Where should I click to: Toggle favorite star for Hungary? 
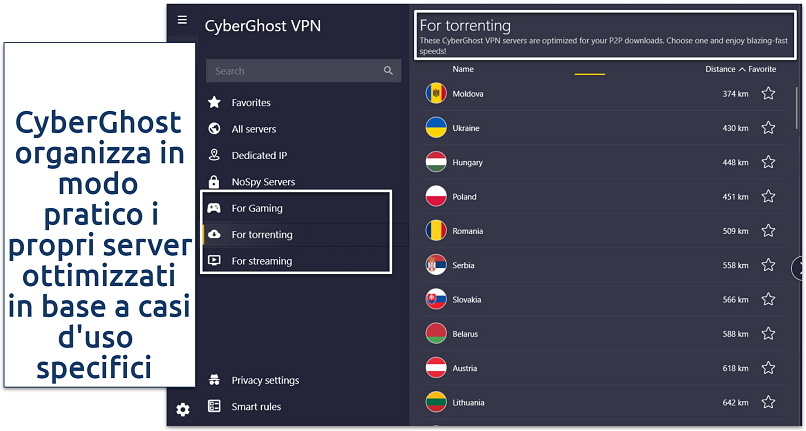pos(768,163)
